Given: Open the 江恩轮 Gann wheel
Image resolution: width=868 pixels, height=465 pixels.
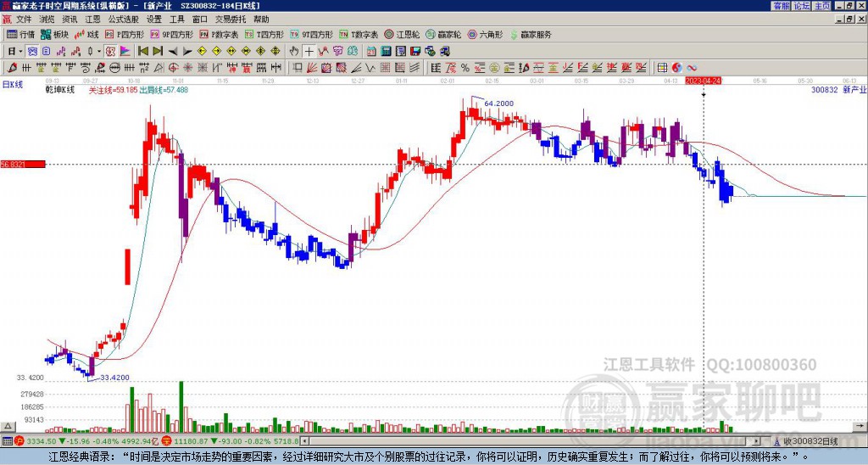Looking at the screenshot, I should click(402, 34).
